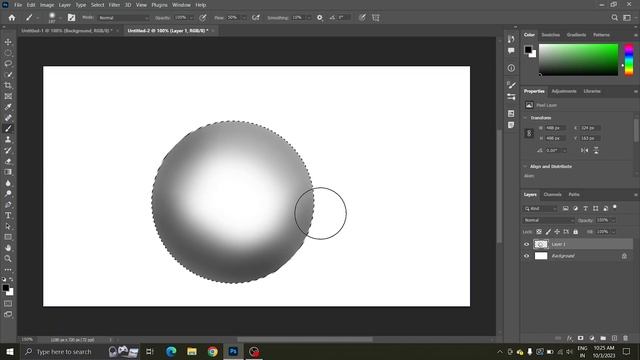The width and height of the screenshot is (640, 360).
Task: Select the Clone Stamp tool
Action: pyautogui.click(x=8, y=140)
